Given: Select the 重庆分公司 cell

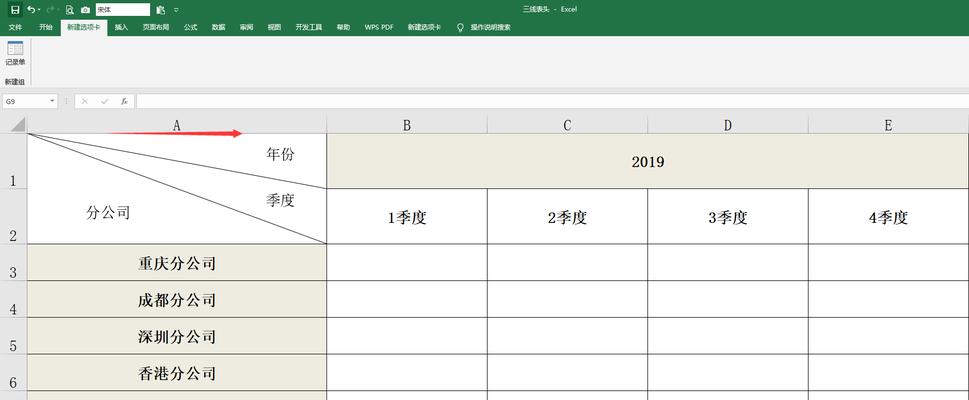Looking at the screenshot, I should click(177, 262).
